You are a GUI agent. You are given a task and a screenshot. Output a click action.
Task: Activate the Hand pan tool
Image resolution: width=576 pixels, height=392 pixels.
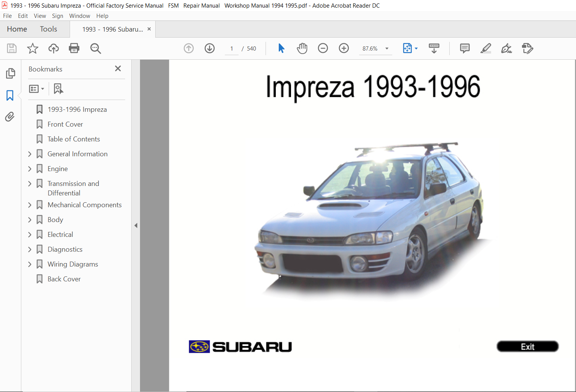302,48
